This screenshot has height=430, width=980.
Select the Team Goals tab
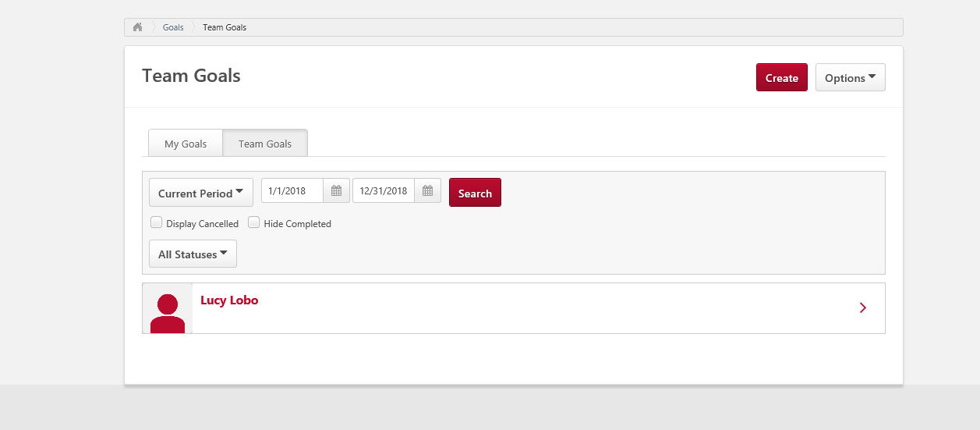(265, 144)
